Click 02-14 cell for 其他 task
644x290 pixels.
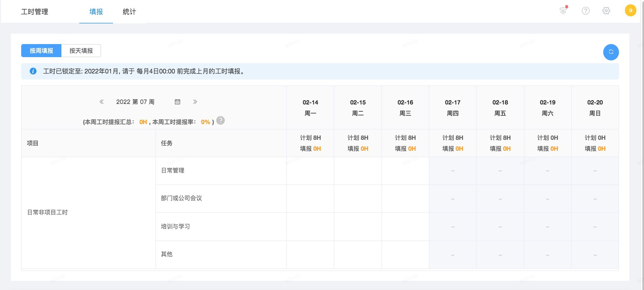(x=310, y=255)
